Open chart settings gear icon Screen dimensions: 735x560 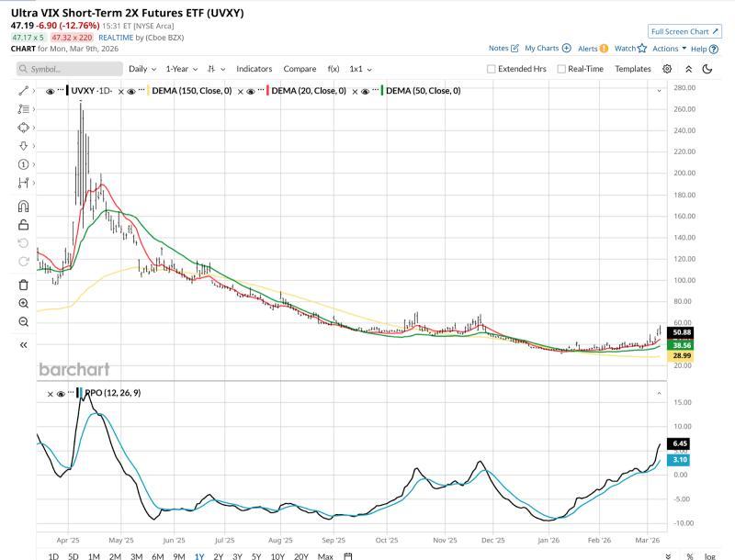coord(667,69)
